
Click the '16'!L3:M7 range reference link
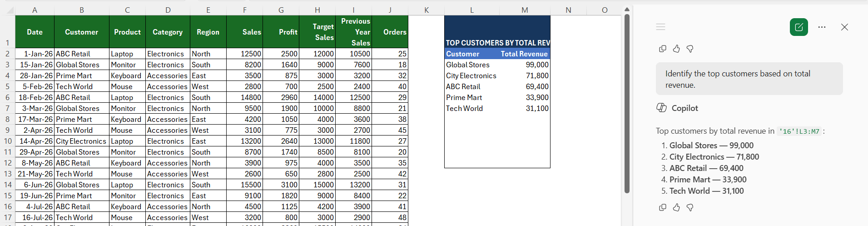tap(799, 131)
